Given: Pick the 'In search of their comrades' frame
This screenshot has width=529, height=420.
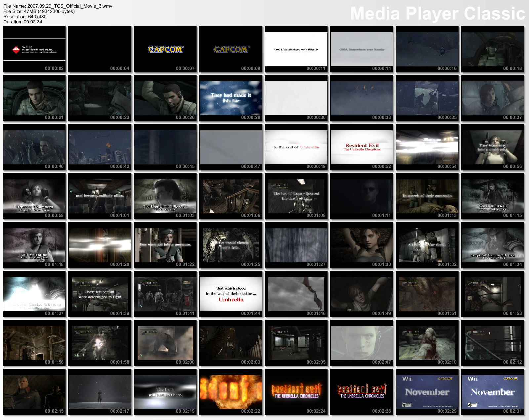Looking at the screenshot, I should [427, 196].
